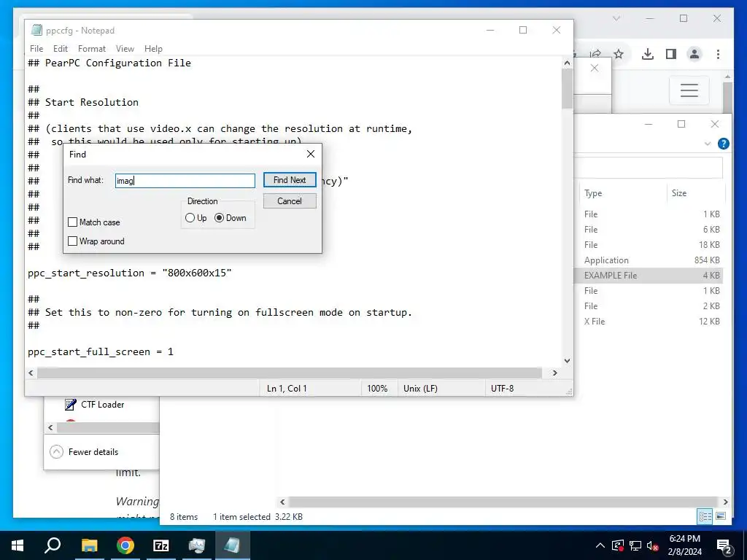Click Chrome's tab search chevron
The height and width of the screenshot is (560, 747).
[616, 18]
